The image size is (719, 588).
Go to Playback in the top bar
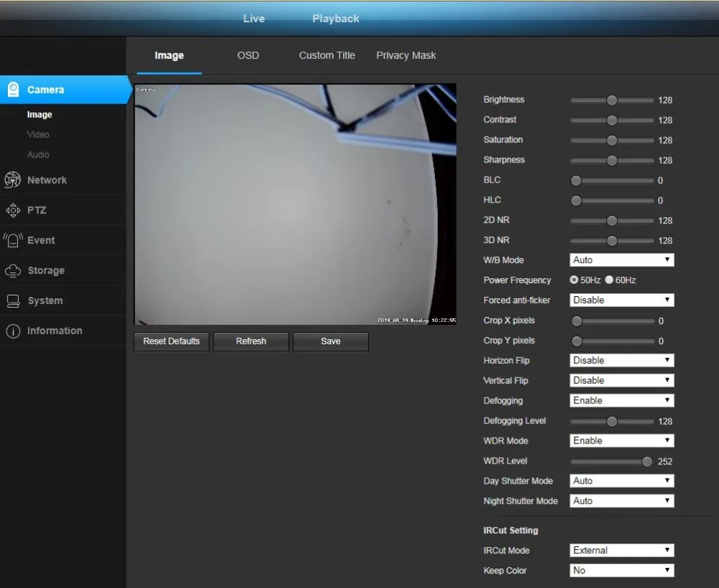click(x=336, y=19)
